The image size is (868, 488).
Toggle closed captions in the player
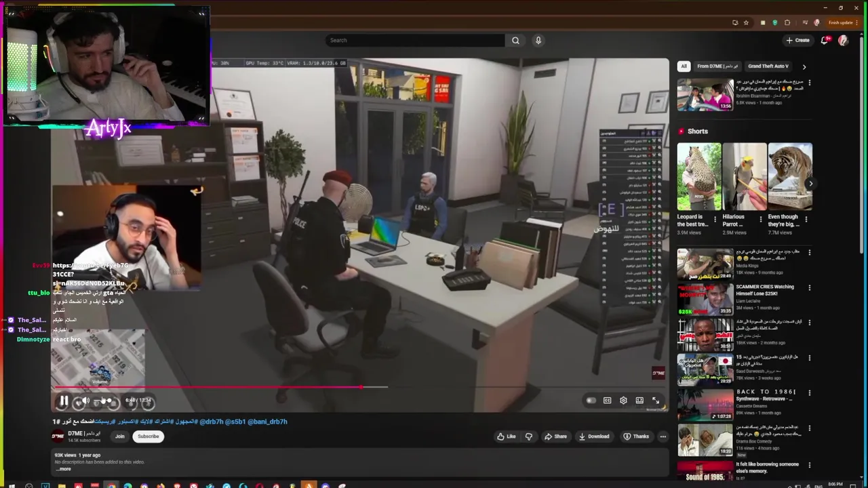coord(607,401)
